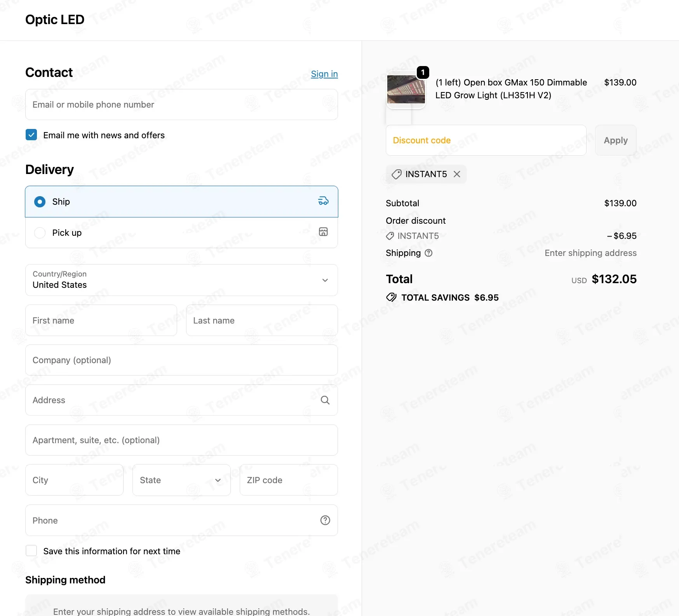679x616 pixels.
Task: Uncheck Email me with news and offers
Action: click(31, 135)
